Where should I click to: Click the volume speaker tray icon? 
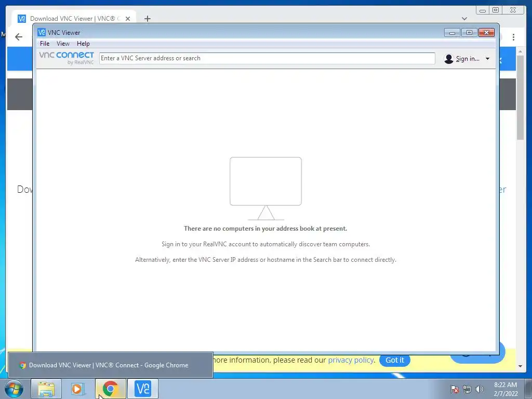(x=480, y=389)
